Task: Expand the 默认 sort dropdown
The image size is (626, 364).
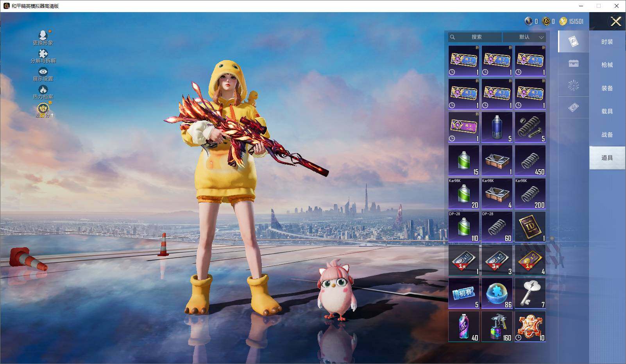Action: 524,37
